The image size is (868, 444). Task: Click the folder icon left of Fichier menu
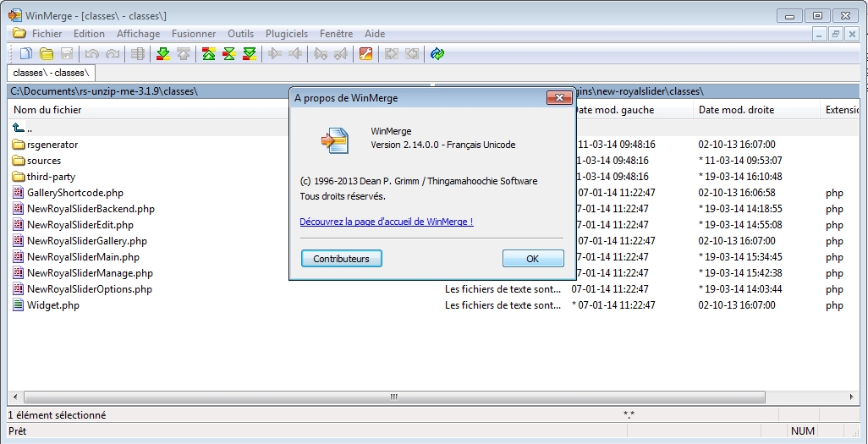[x=19, y=33]
